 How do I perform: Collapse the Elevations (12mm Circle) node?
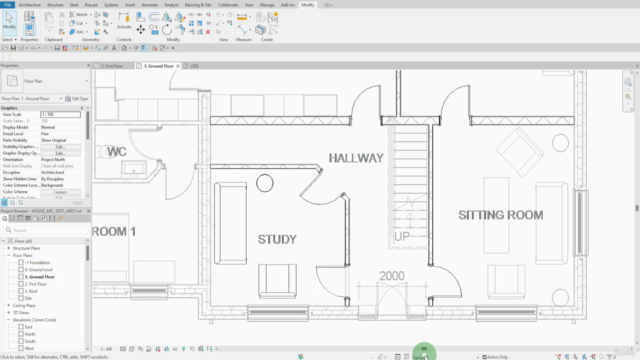[9, 320]
